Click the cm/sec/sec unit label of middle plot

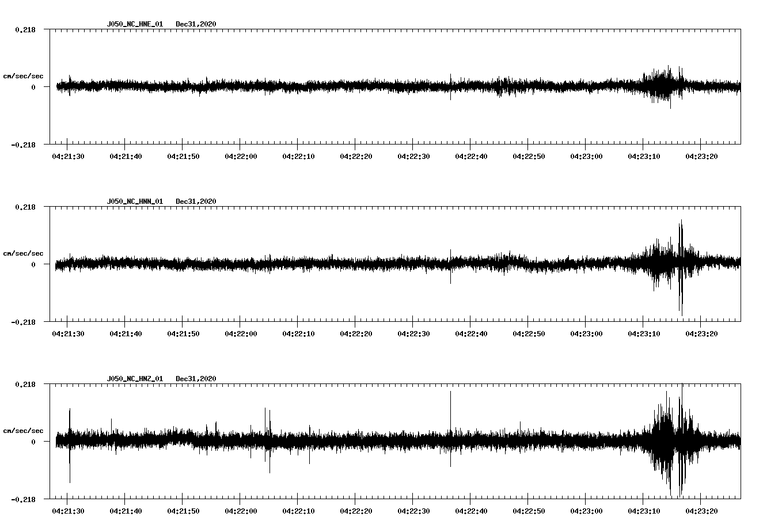point(23,253)
